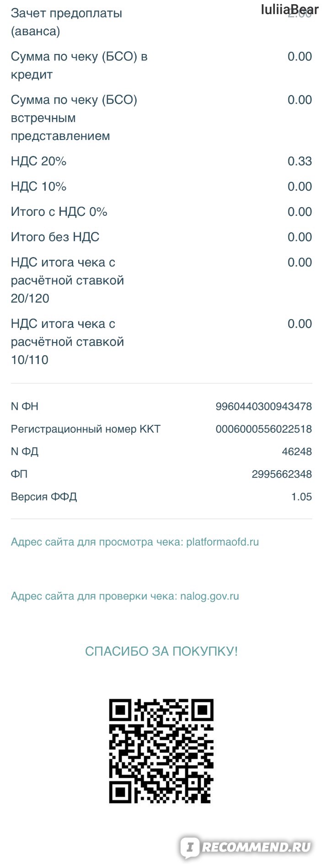Tap the QR code image
Screen dimensions: 322x868
[x=161, y=751]
